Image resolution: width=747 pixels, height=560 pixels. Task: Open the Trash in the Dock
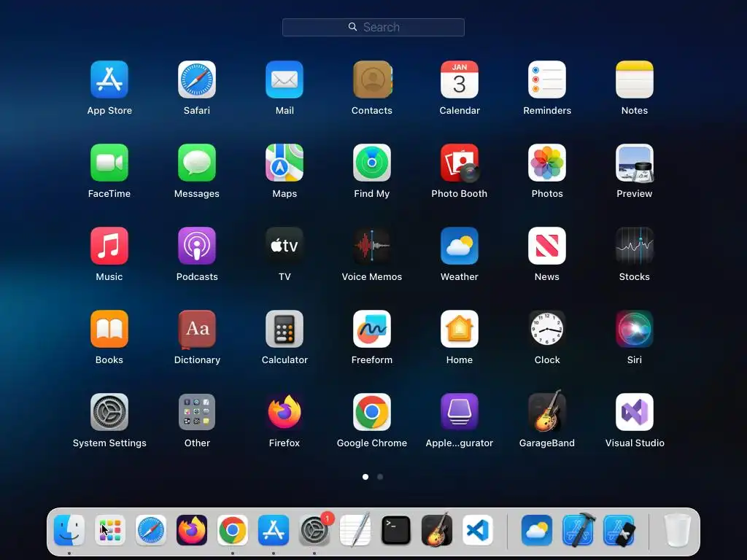pyautogui.click(x=678, y=530)
